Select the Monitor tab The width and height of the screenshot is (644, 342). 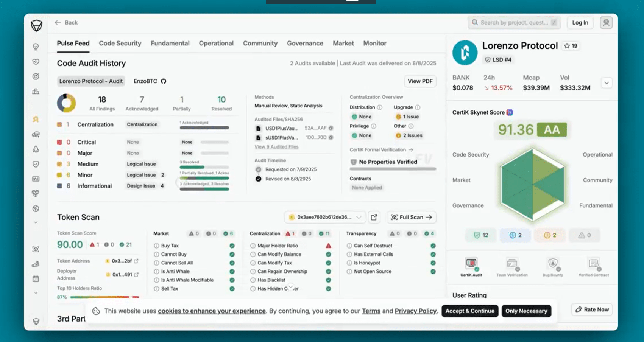coord(375,44)
